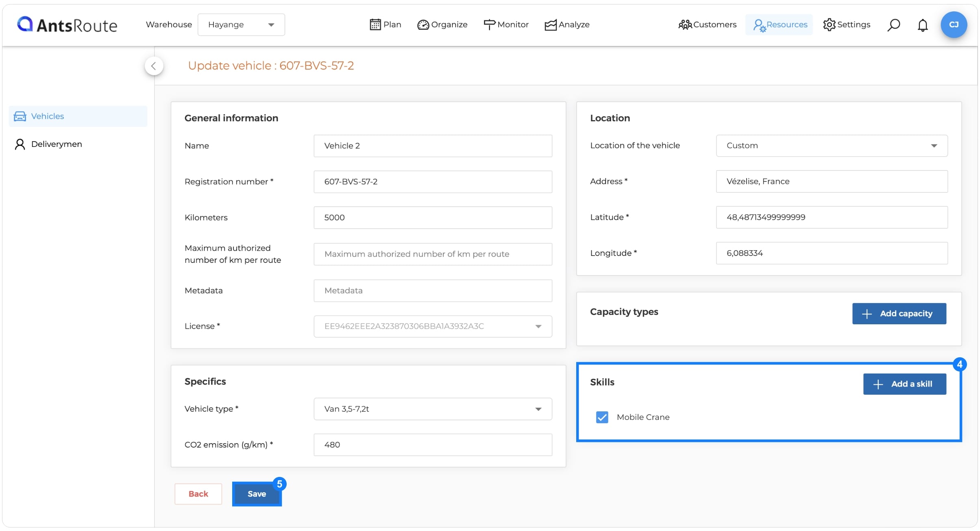Click the Add capacity button
980x531 pixels.
click(899, 314)
